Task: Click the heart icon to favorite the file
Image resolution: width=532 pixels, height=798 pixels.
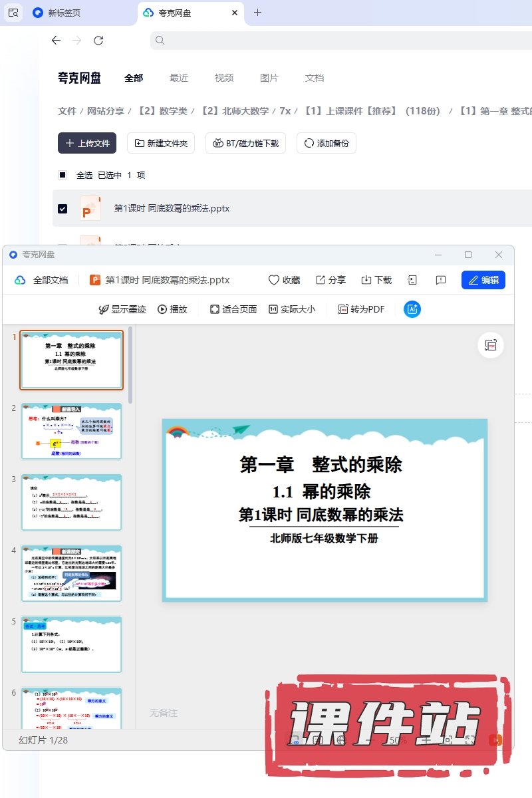Action: [x=274, y=280]
